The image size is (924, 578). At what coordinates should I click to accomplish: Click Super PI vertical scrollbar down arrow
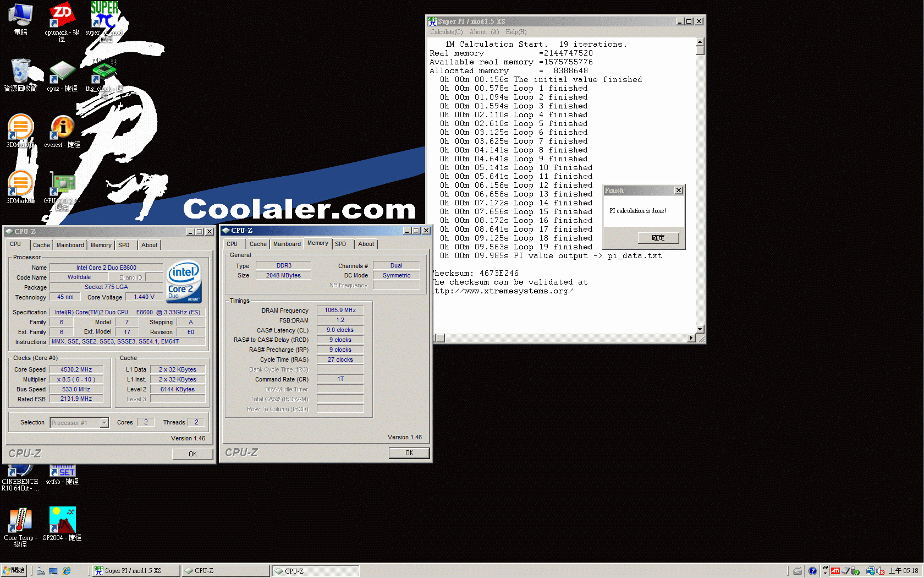coord(700,329)
